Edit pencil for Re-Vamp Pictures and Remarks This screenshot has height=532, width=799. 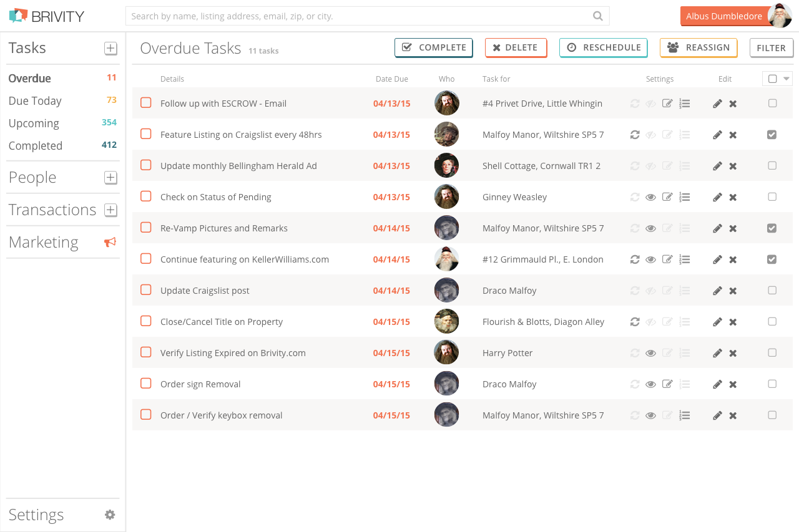coord(717,228)
